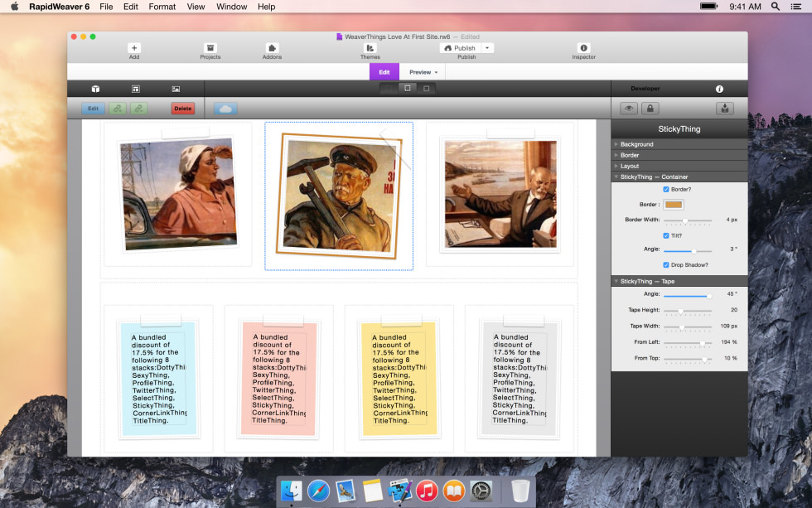Open Finder from the Dock
This screenshot has height=508, width=812.
click(x=292, y=491)
